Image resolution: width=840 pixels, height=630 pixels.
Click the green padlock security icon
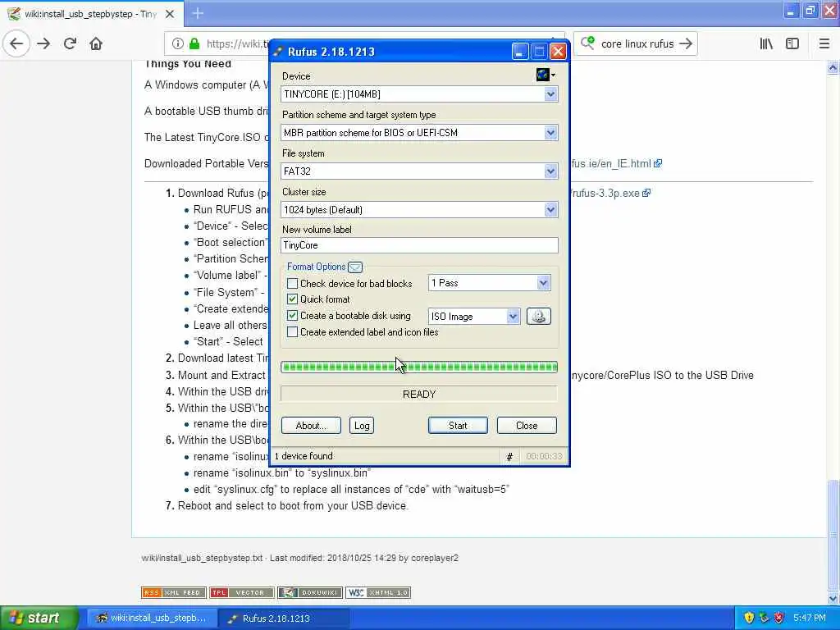click(194, 43)
